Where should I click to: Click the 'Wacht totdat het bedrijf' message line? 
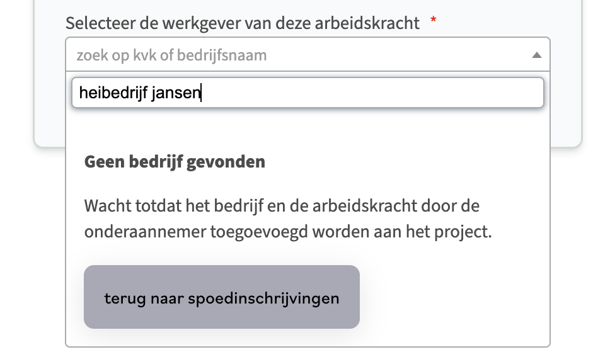pos(282,206)
